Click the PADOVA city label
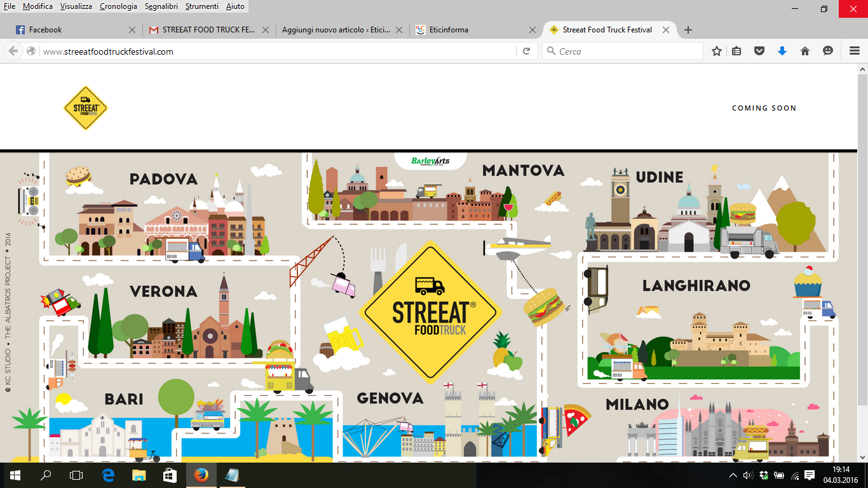Image resolution: width=868 pixels, height=488 pixels. (x=164, y=179)
